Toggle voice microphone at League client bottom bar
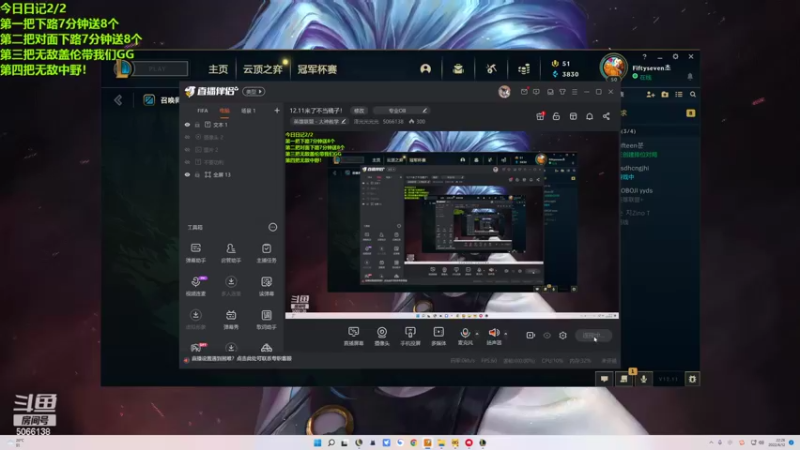800x450 pixels. pyautogui.click(x=644, y=379)
